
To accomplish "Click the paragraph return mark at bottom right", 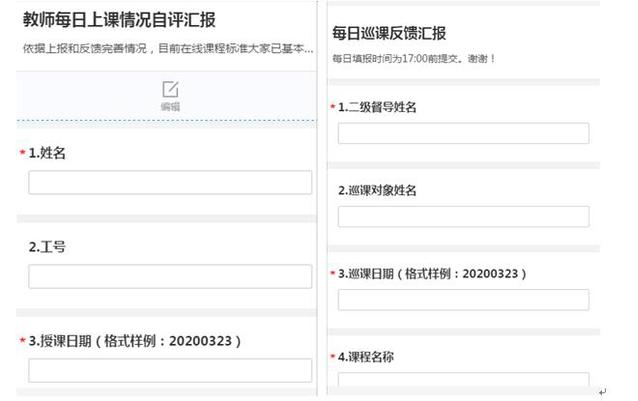I will click(602, 393).
